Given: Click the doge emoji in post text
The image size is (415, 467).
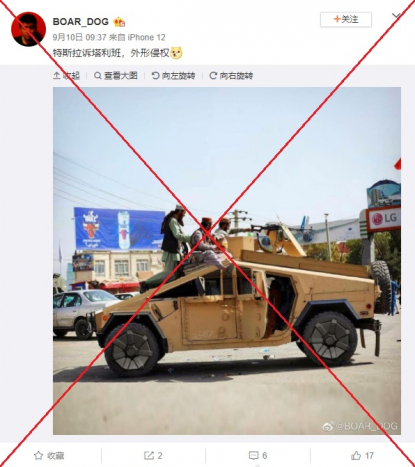Looking at the screenshot, I should [177, 53].
